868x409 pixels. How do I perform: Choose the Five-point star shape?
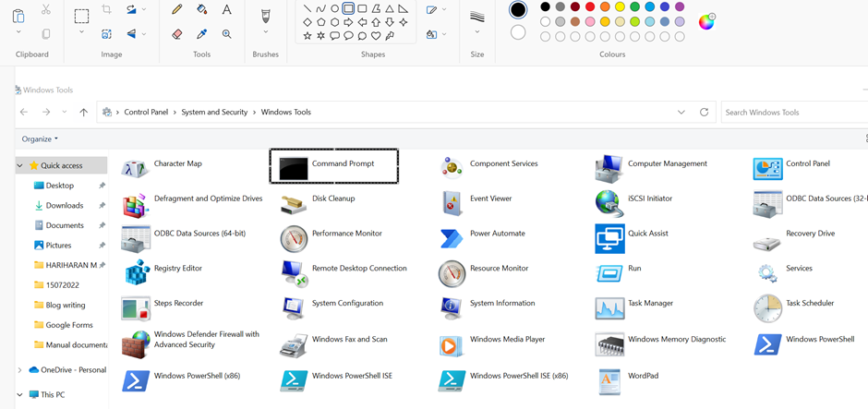307,36
